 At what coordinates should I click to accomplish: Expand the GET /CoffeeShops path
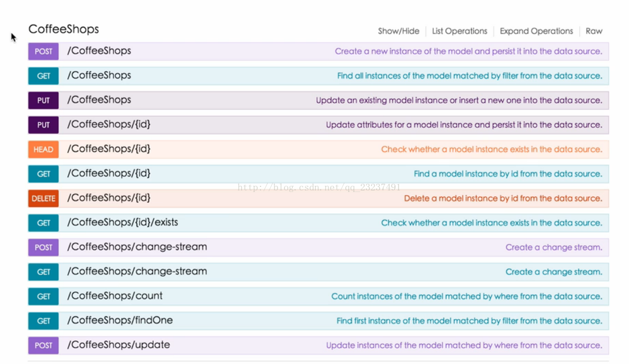pyautogui.click(x=99, y=75)
